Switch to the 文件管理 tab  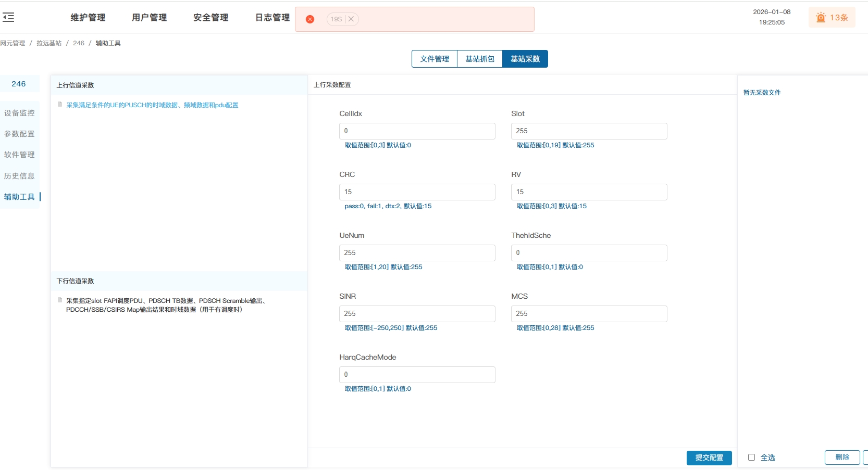coord(435,59)
